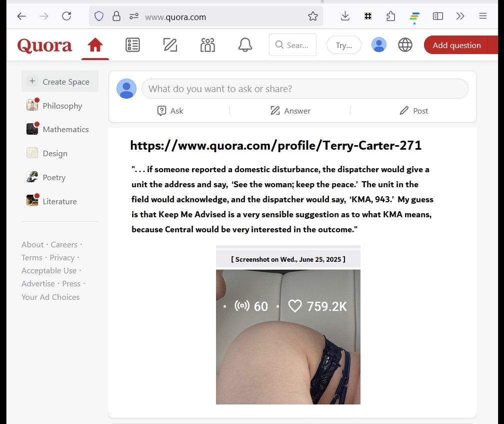The image size is (504, 424).
Task: Open the Spaces people icon
Action: pos(207,46)
